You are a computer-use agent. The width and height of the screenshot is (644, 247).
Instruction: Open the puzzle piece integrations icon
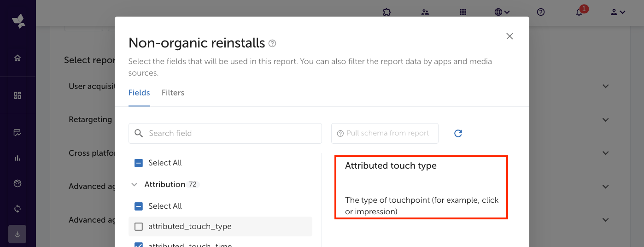(386, 12)
